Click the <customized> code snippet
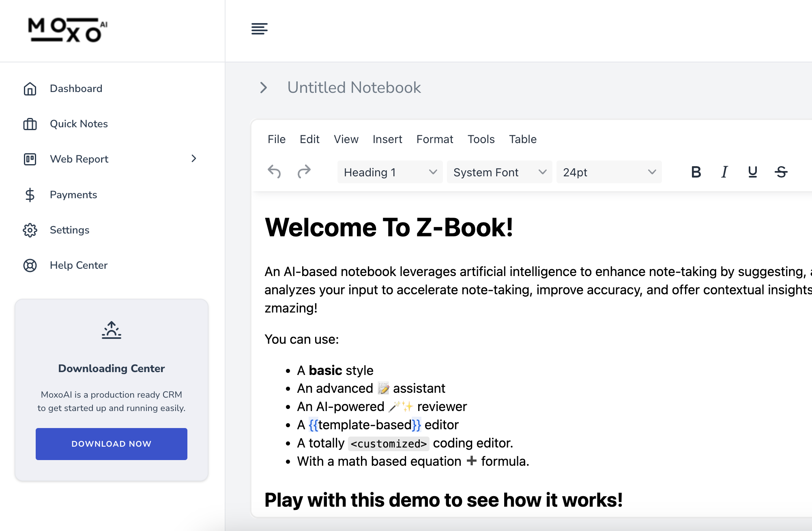The width and height of the screenshot is (812, 531). click(389, 443)
